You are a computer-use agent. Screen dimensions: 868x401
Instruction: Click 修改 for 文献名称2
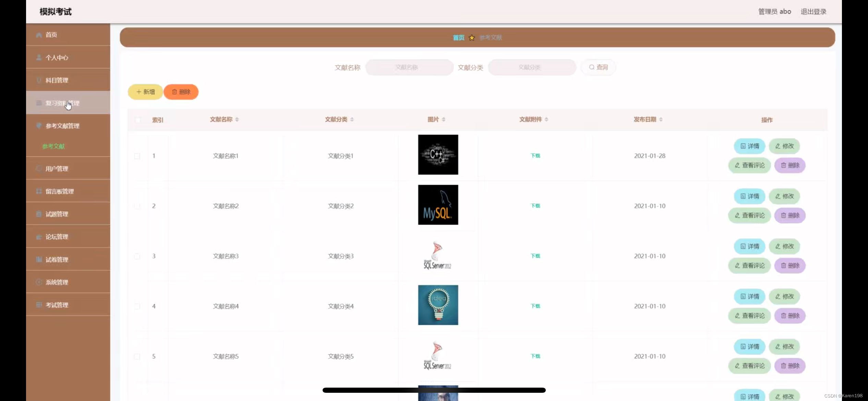click(784, 196)
